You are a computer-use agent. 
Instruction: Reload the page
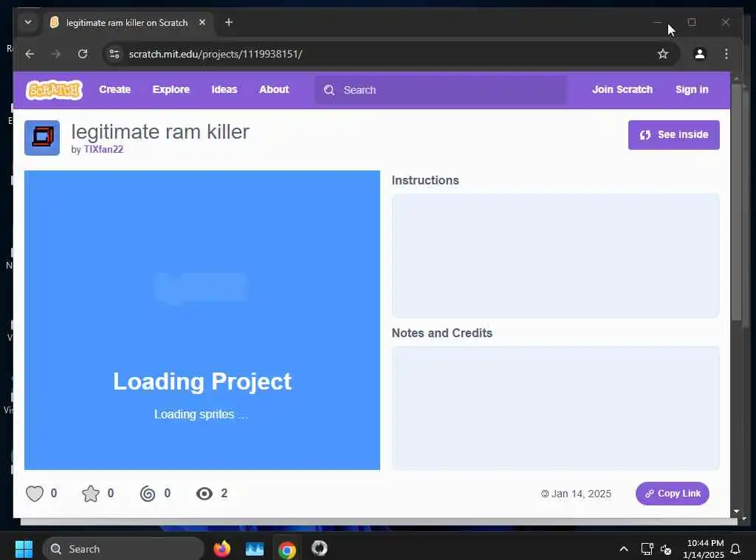83,54
